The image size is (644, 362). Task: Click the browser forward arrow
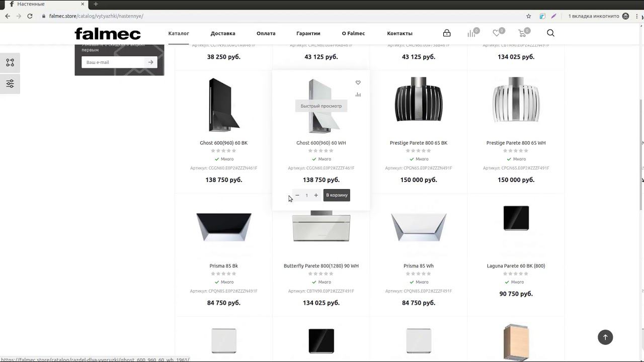(19, 16)
